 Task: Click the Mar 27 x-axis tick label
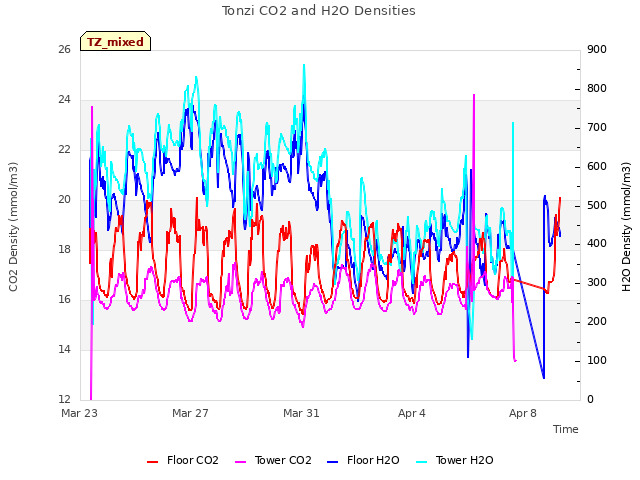tap(190, 413)
